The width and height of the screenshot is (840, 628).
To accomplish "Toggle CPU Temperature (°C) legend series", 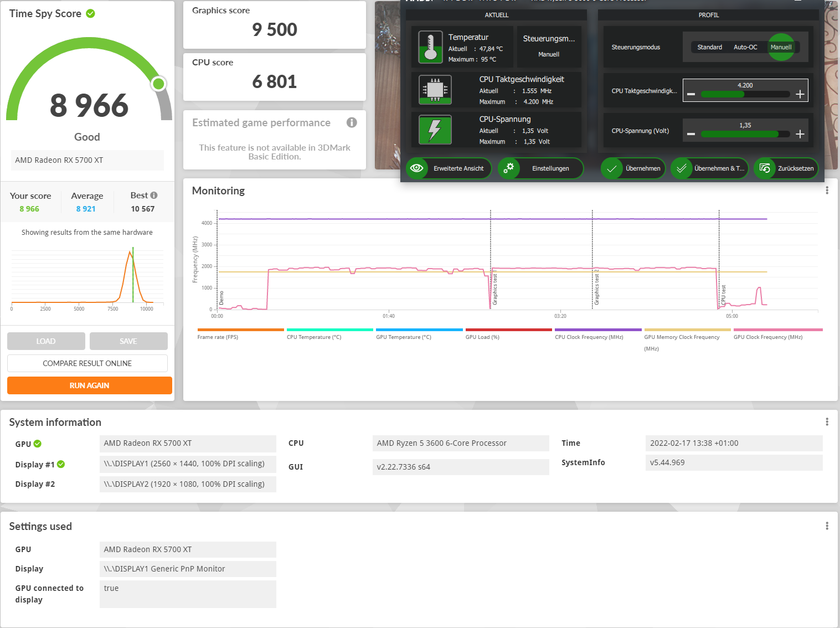I will 314,337.
